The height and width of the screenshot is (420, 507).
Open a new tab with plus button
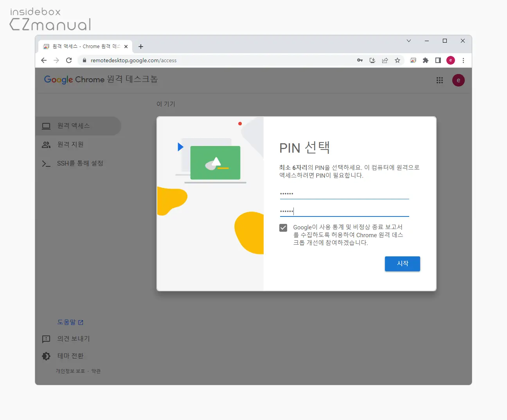click(x=141, y=47)
